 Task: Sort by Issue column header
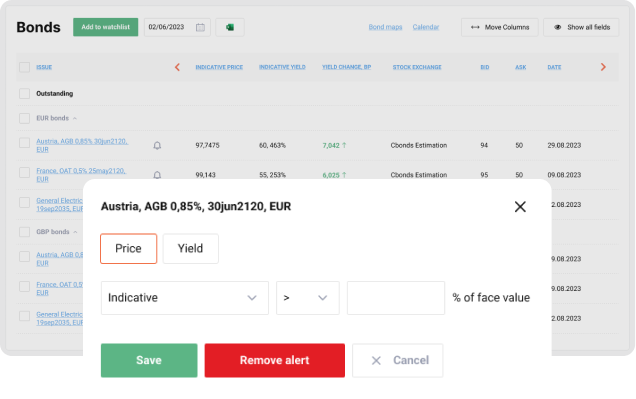[x=44, y=67]
